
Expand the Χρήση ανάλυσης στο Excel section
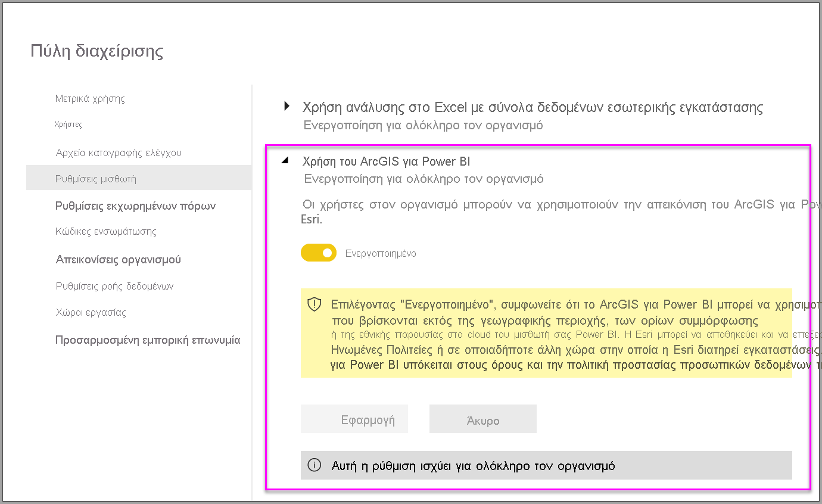pyautogui.click(x=287, y=107)
